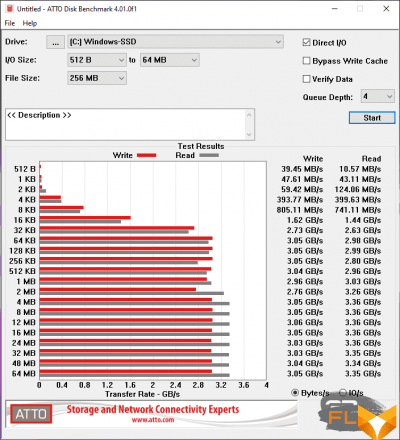Viewport: 400px width, 440px height.
Task: Select the IO/s radio button
Action: click(x=343, y=393)
